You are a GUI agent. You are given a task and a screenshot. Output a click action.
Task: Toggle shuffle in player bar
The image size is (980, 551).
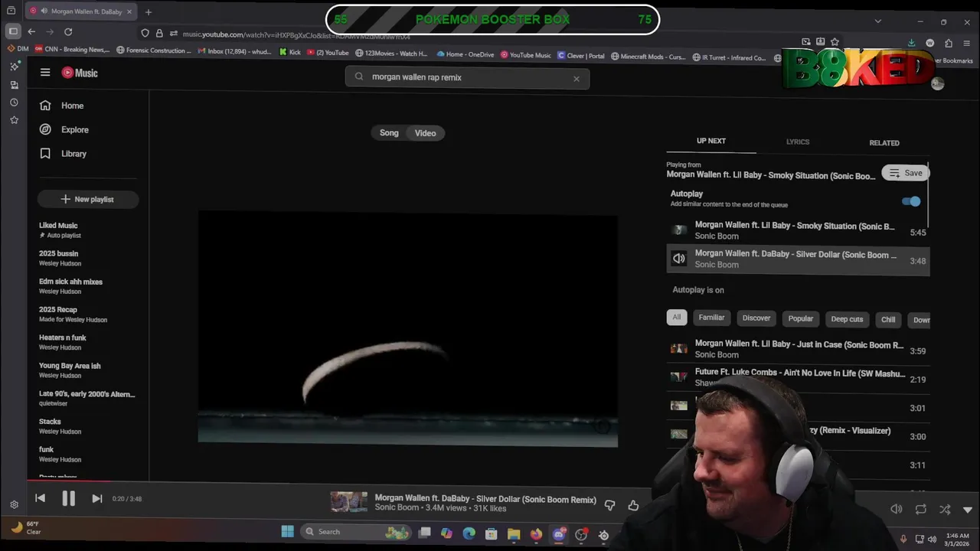pyautogui.click(x=945, y=509)
